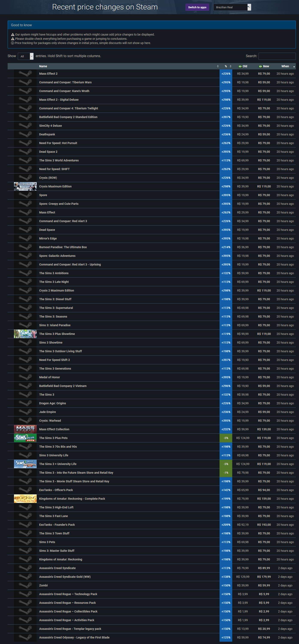Screen dimensions: 299x644
Task: Click Steam icon beside Need For Speed Shift 2
Action: pos(25,360)
